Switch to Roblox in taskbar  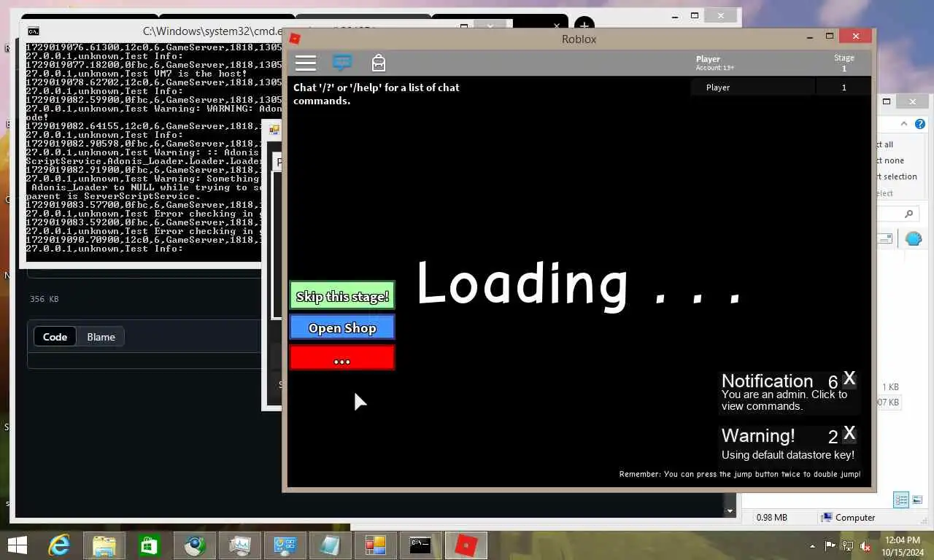[x=466, y=545]
